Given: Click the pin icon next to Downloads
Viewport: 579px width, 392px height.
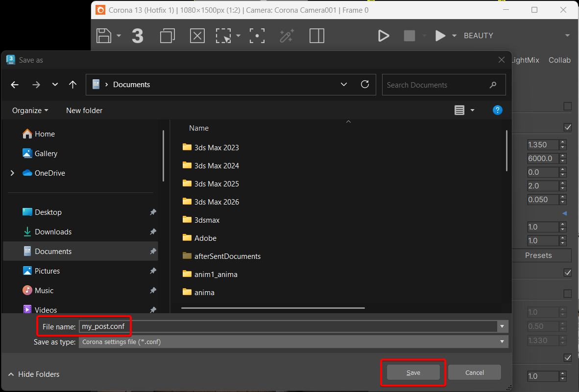Looking at the screenshot, I should [153, 231].
